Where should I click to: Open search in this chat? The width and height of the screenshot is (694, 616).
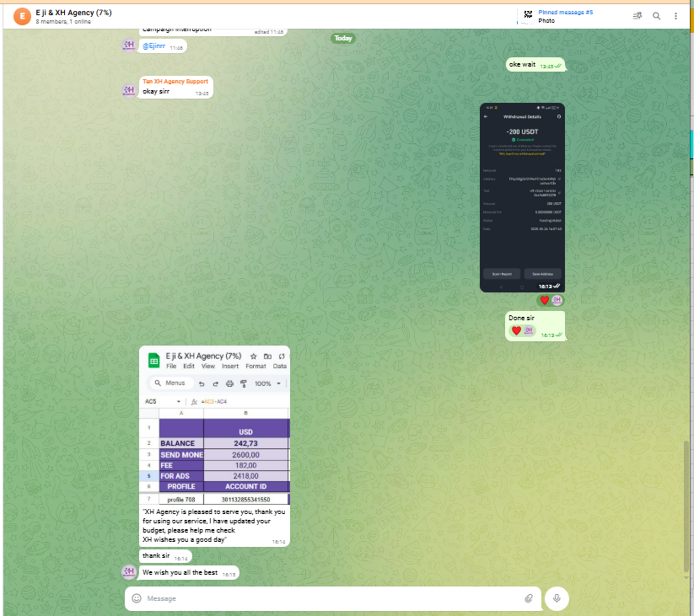tap(656, 15)
